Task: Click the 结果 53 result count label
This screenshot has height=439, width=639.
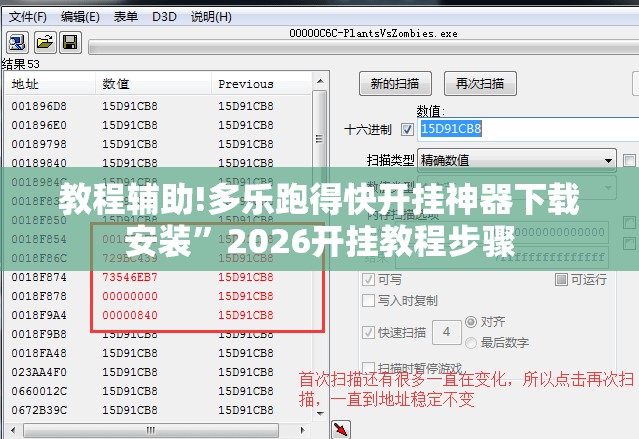Action: click(21, 64)
